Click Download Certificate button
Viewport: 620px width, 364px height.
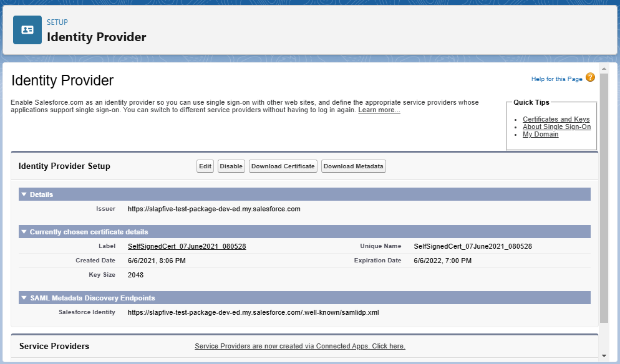[283, 166]
